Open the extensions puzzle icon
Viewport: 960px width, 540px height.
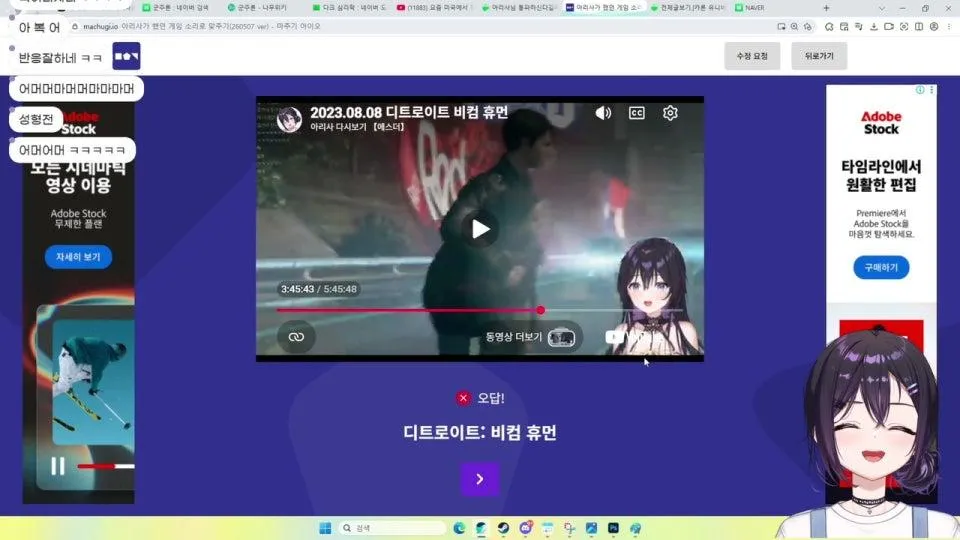point(829,26)
